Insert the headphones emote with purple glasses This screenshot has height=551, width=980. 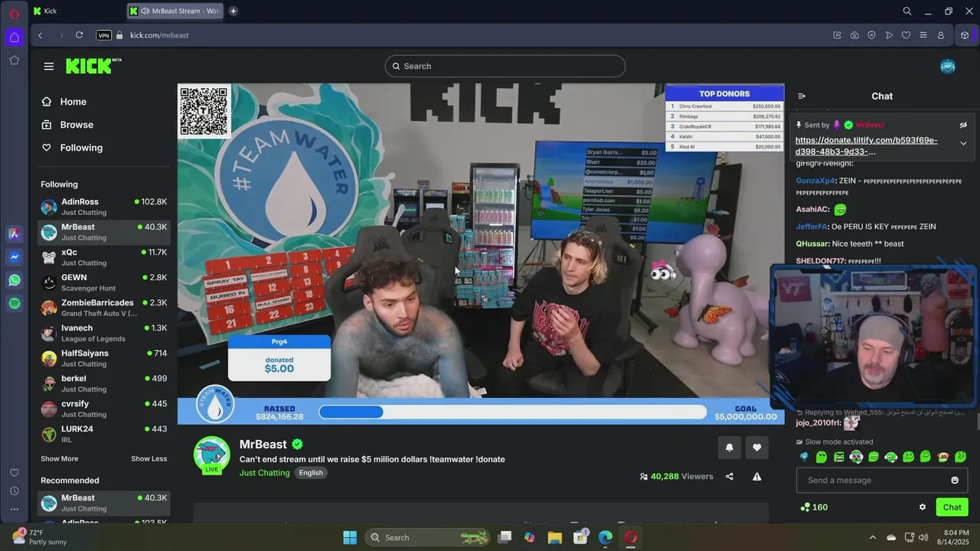pos(856,457)
